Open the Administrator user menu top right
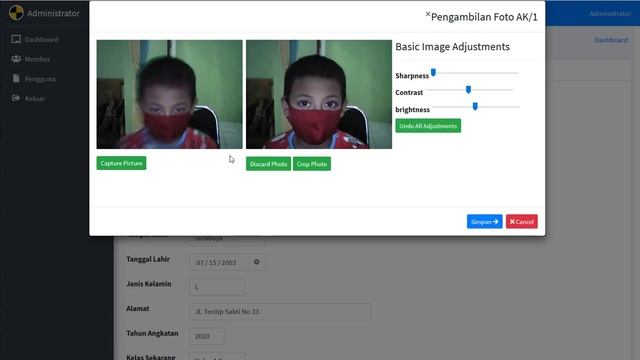Screen dimensions: 640x360 (610, 13)
